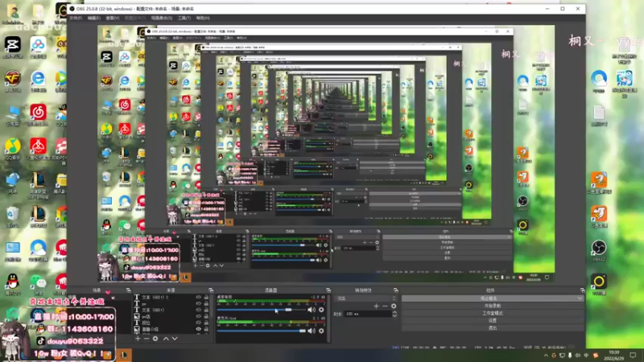The width and height of the screenshot is (644, 362).
Task: Open source properties gear in the Sources toolbar
Action: click(x=155, y=339)
